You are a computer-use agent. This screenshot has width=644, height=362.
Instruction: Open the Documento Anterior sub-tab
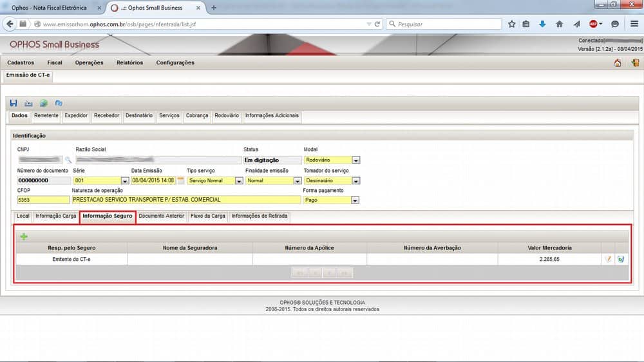[x=162, y=216]
